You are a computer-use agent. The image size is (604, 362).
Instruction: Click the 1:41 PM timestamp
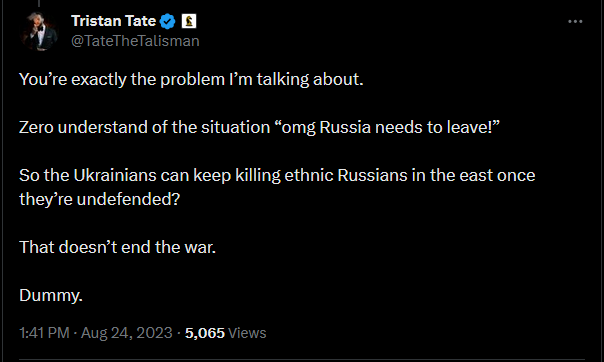pos(44,333)
